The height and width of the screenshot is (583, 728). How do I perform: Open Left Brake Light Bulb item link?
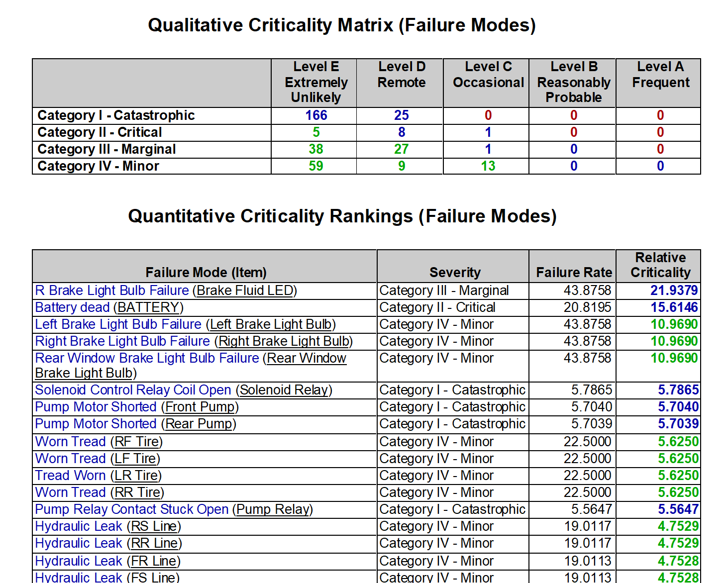coord(271,324)
